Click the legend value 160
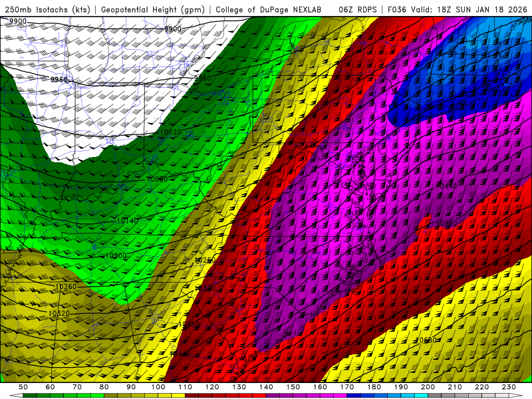Screen dimensions: 532x399 pos(320,387)
